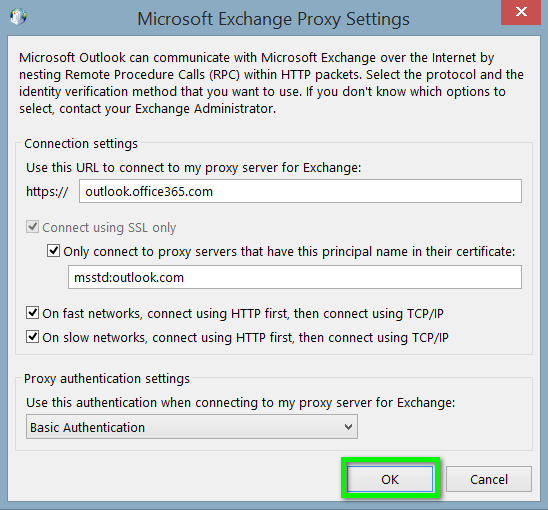Viewport: 548px width, 510px height.
Task: Click the Use this authentication when connecting label
Action: click(241, 403)
